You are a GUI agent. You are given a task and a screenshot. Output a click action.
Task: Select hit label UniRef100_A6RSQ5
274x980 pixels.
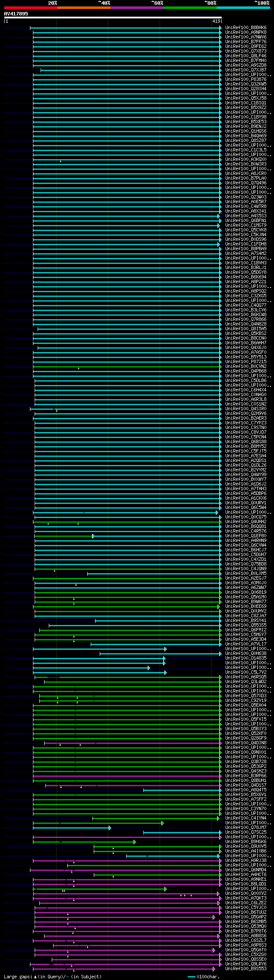246,677
